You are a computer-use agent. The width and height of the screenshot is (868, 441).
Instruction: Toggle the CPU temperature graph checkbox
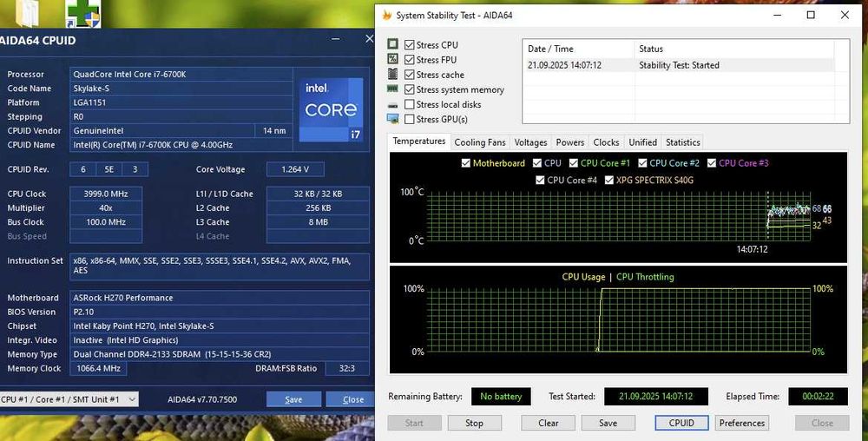coord(537,163)
